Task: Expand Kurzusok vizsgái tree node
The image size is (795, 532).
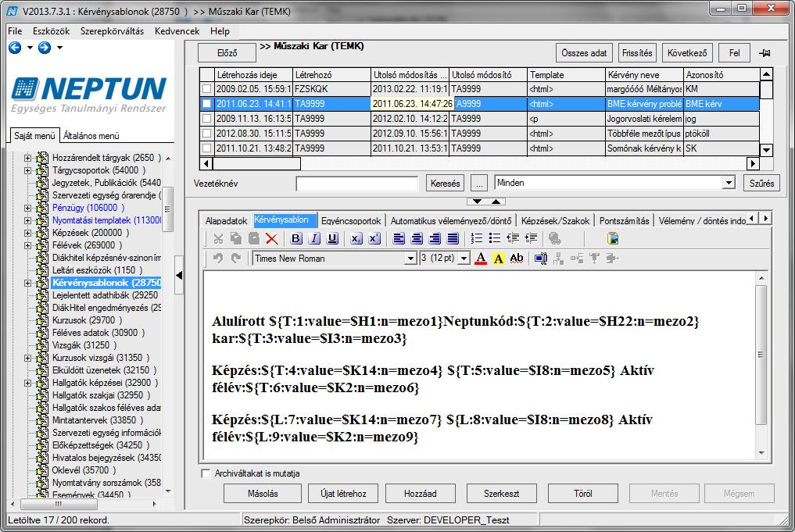Action: coord(28,359)
